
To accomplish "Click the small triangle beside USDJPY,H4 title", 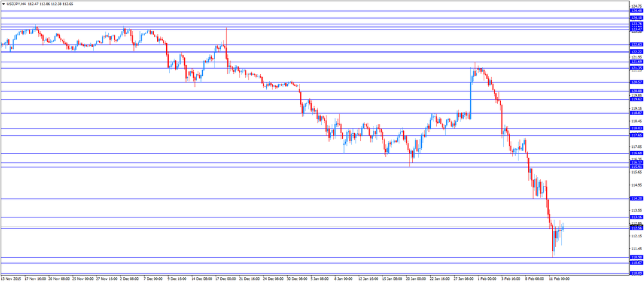I will click(4, 3).
